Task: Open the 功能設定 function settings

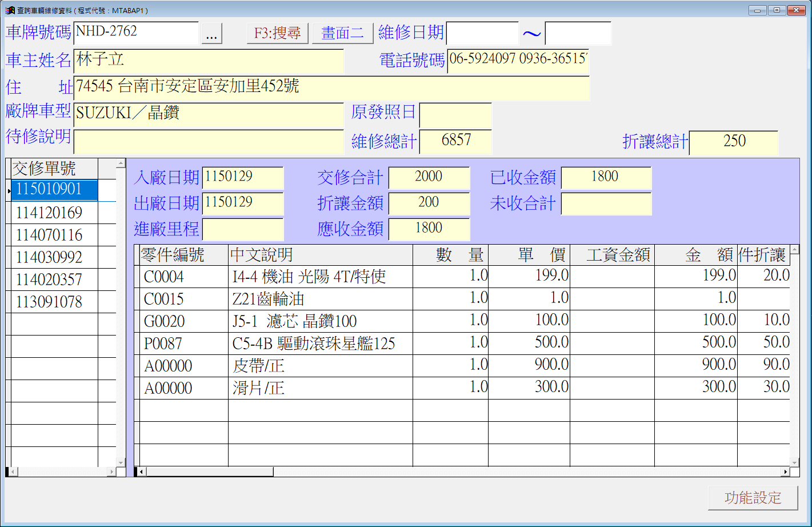Action: [x=753, y=498]
